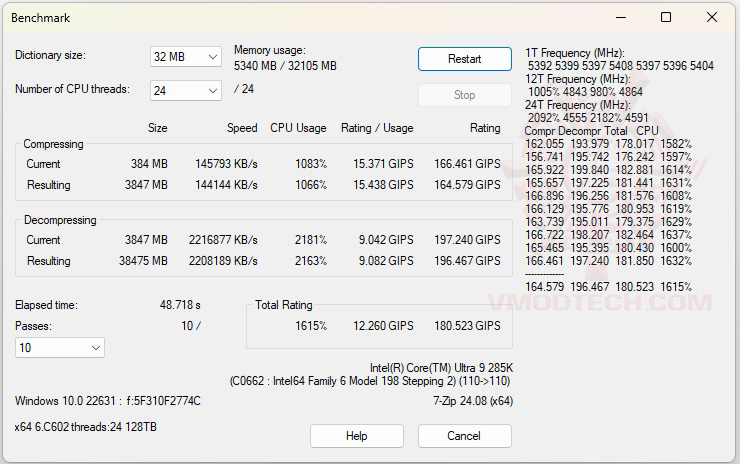This screenshot has height=471, width=743.
Task: Click Decompressing Resulting 9.082 GIPS value
Action: pos(386,261)
